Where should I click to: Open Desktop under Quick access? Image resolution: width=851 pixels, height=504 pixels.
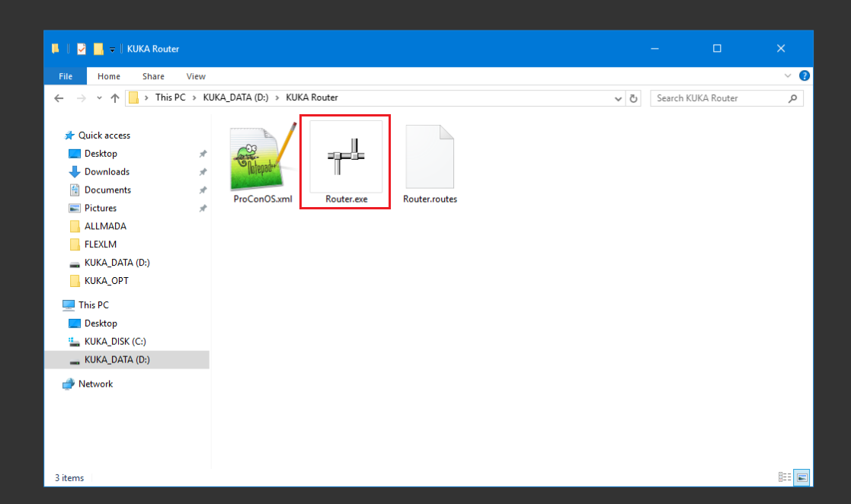(x=101, y=154)
